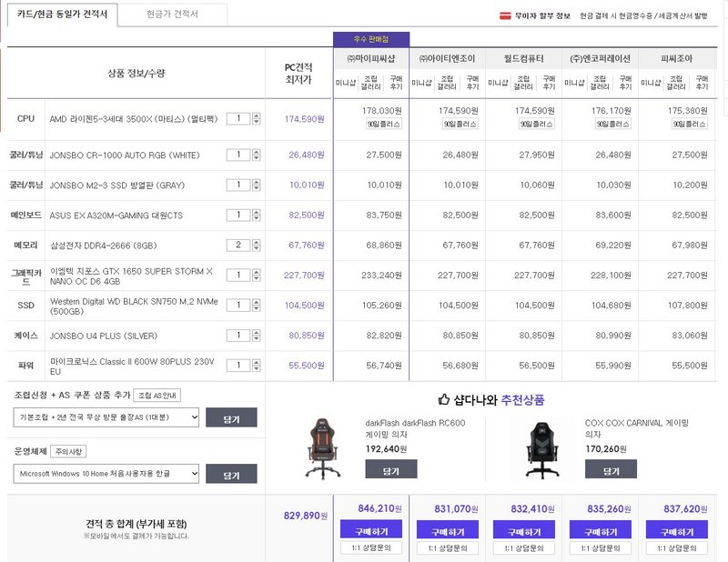728x562 pixels.
Task: Open 미니샵 for 피씨조아
Action: tap(651, 83)
